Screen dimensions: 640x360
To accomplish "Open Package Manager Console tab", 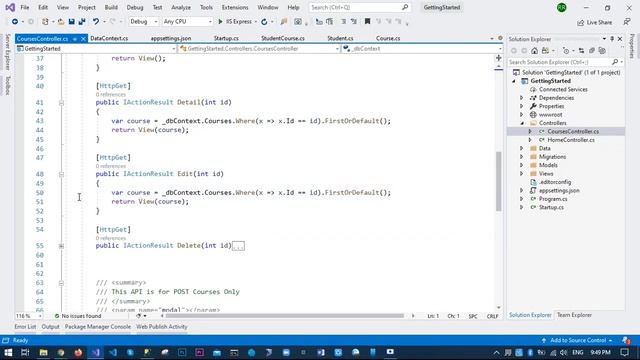I will [x=98, y=327].
